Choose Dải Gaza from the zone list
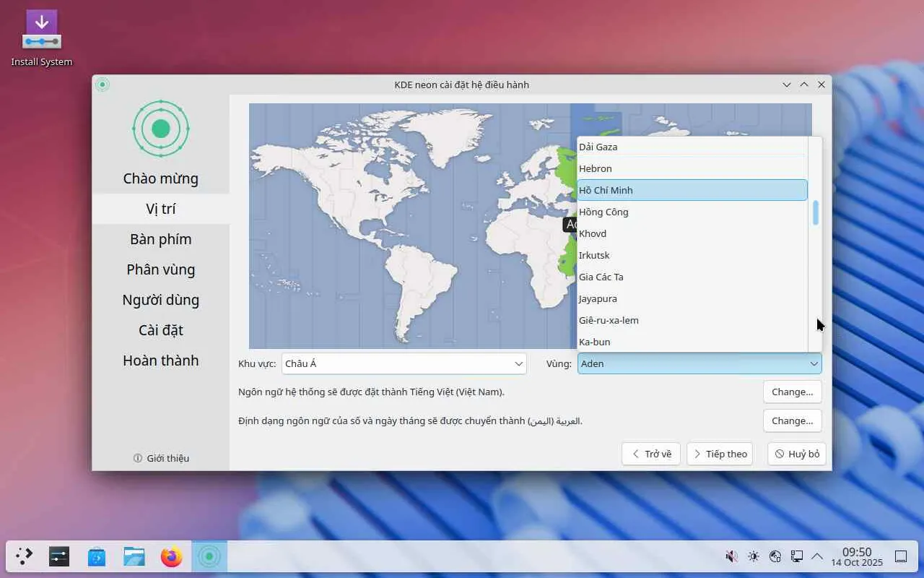The image size is (924, 578). pos(692,147)
